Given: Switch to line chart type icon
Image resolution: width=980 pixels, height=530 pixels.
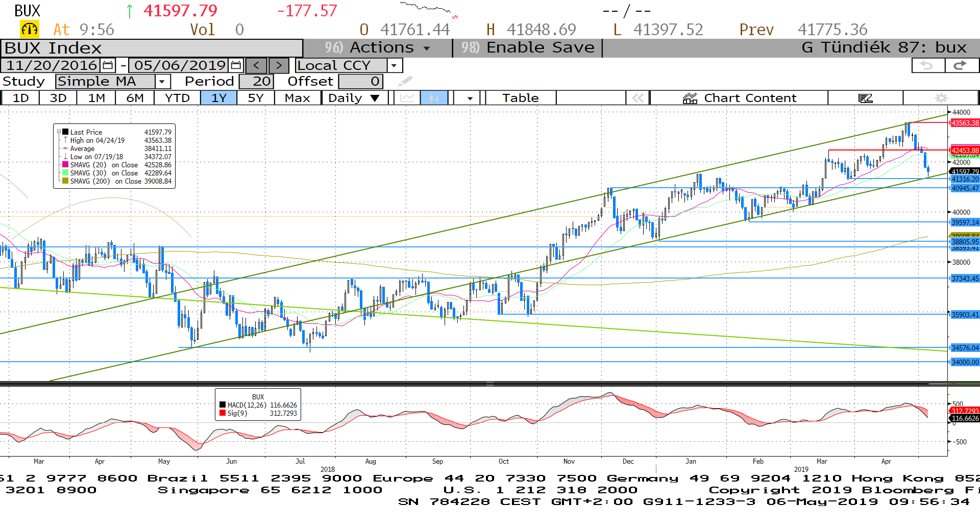Looking at the screenshot, I should (x=407, y=98).
